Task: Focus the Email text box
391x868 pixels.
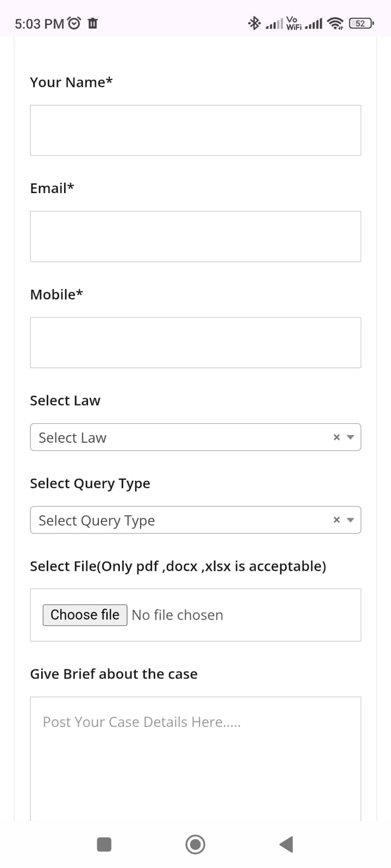Action: pos(195,237)
